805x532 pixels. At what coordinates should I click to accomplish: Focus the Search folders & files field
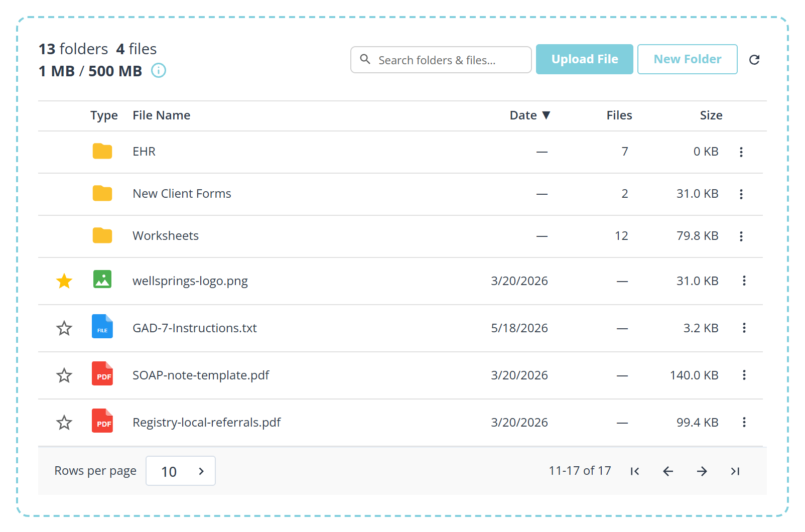pyautogui.click(x=441, y=60)
